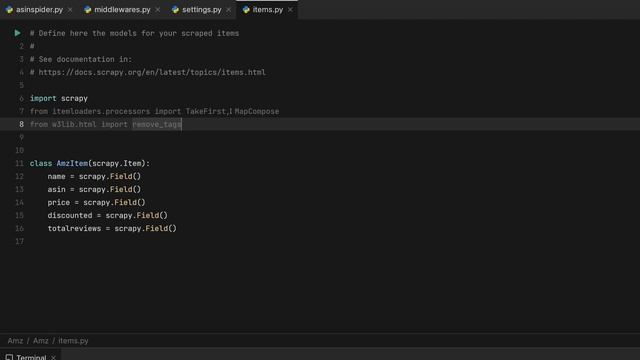Click the 'asin = scrapy.Field()' line
Image resolution: width=640 pixels, height=360 pixels.
pos(94,189)
